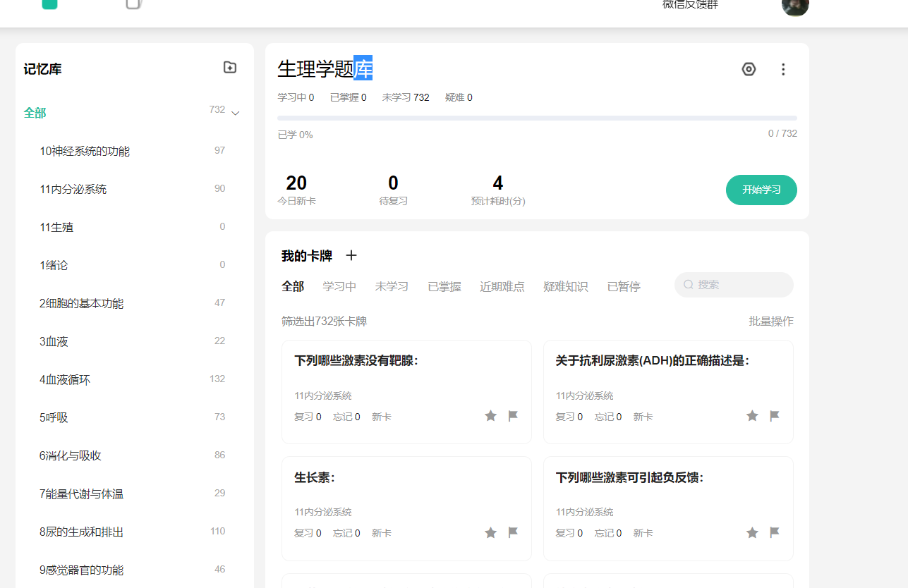Click the 待复习 count
Viewport: 908px width, 588px height.
(393, 183)
